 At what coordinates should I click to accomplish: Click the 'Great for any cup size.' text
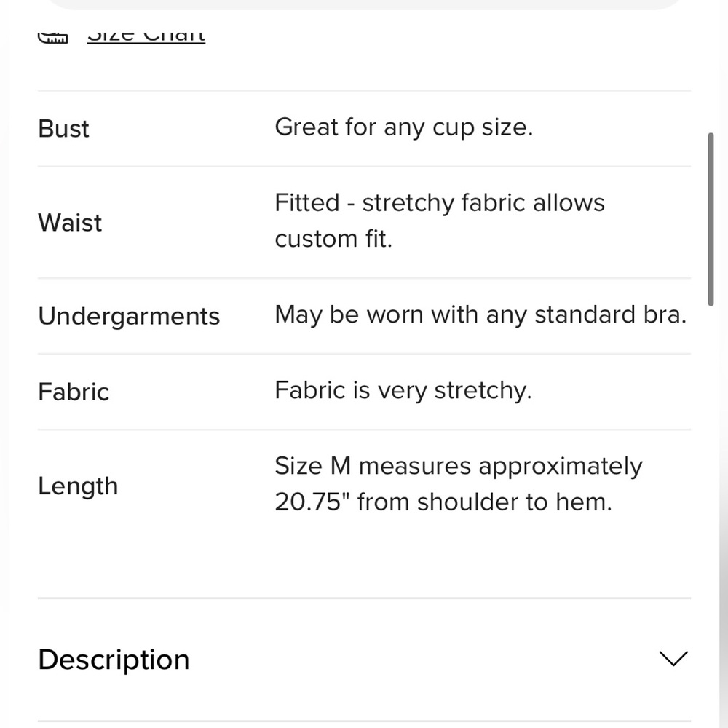pyautogui.click(x=403, y=127)
